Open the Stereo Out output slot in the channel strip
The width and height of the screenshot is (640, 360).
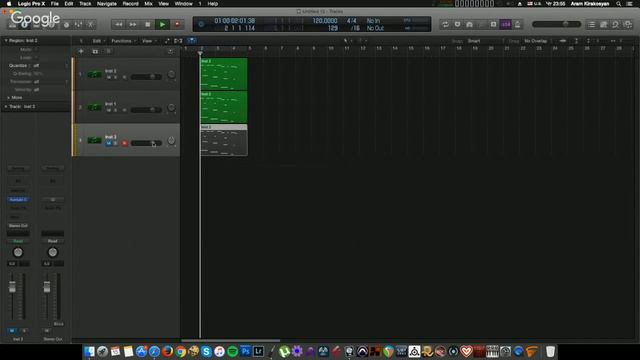click(x=18, y=226)
